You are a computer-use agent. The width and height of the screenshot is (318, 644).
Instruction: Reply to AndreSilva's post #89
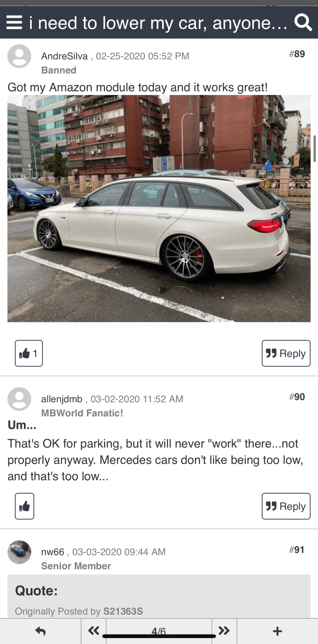pyautogui.click(x=286, y=353)
